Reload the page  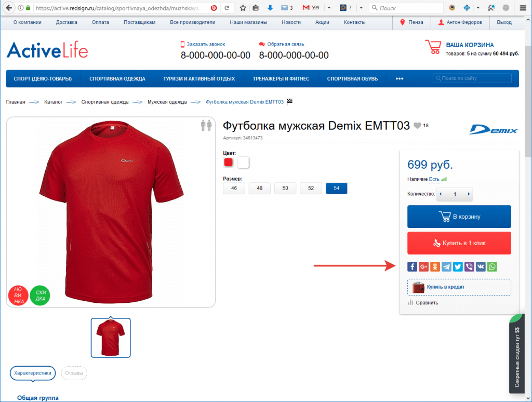(227, 8)
